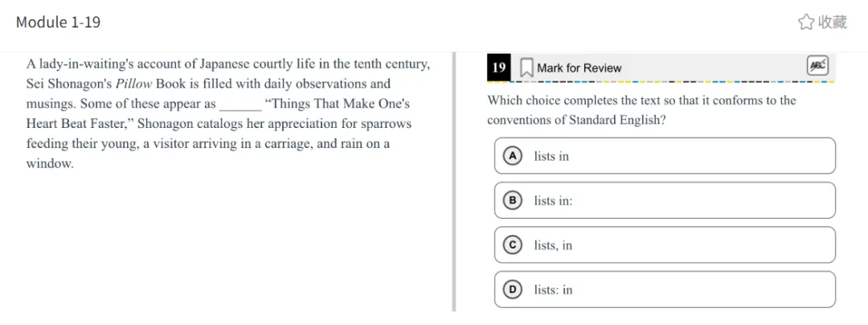Toggle the ABC strikethrough answer-eliminator icon
This screenshot has height=325, width=868.
[x=817, y=65]
